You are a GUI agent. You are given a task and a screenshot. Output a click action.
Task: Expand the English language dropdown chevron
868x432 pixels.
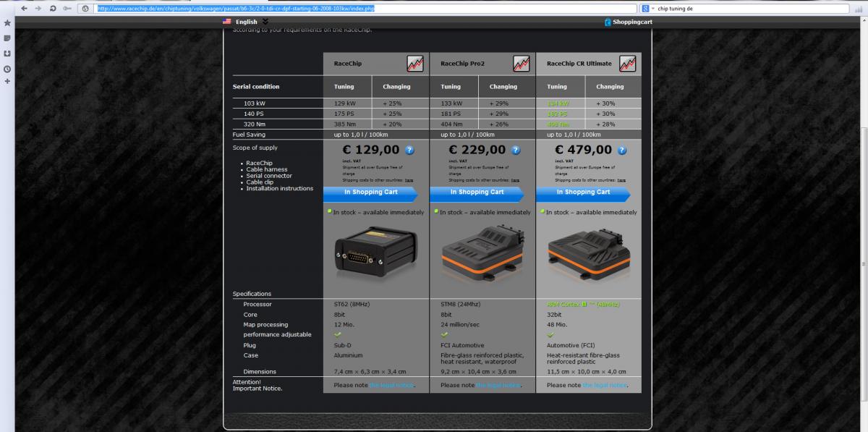[x=265, y=22]
